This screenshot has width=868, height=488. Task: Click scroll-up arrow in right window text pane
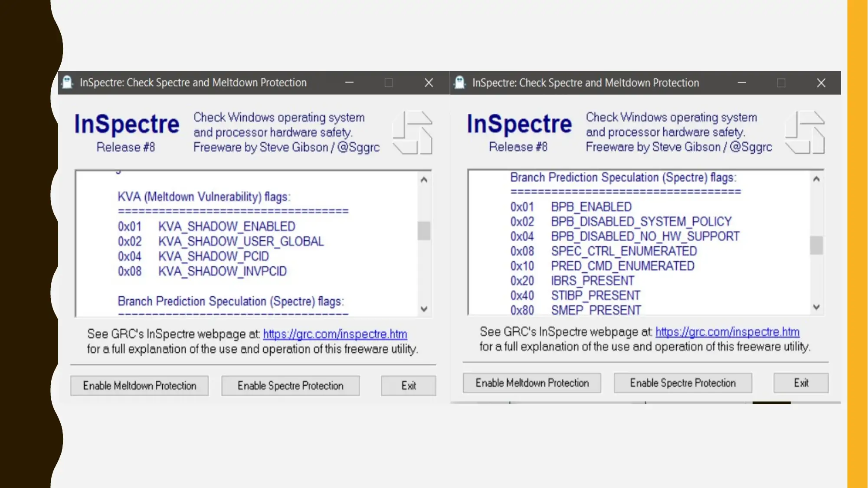pyautogui.click(x=816, y=179)
